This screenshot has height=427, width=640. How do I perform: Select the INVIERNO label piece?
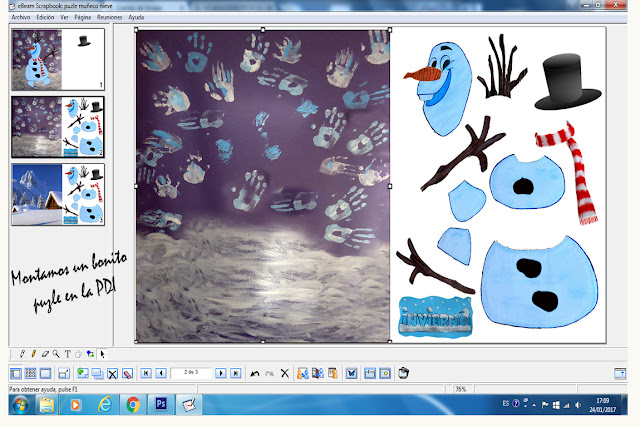pos(435,317)
